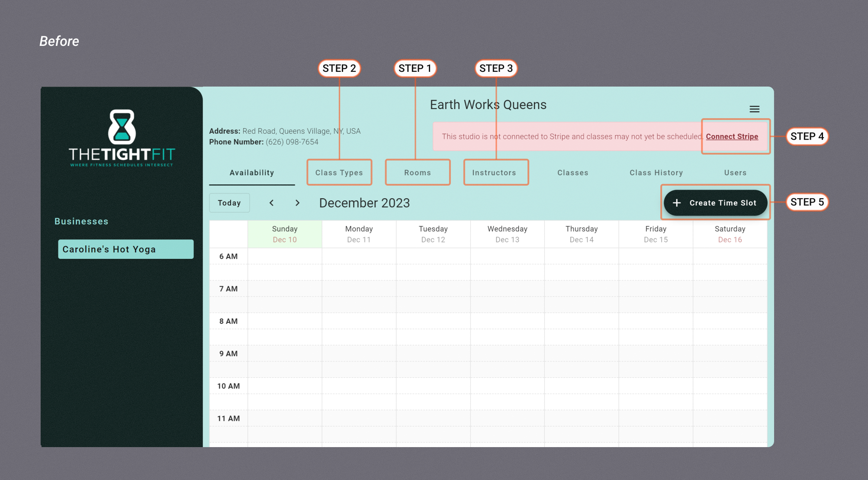Click the Create Time Slot button

tap(715, 203)
